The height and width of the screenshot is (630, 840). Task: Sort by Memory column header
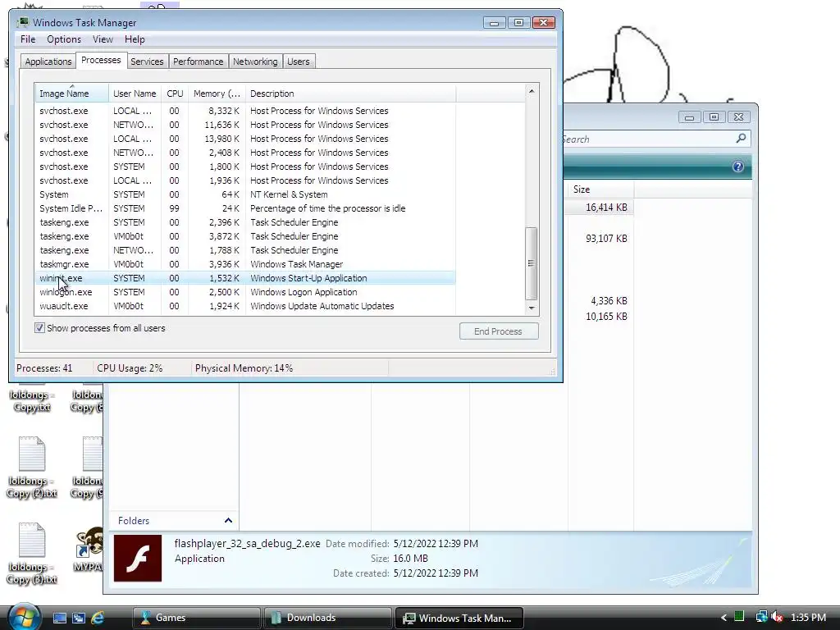[217, 94]
